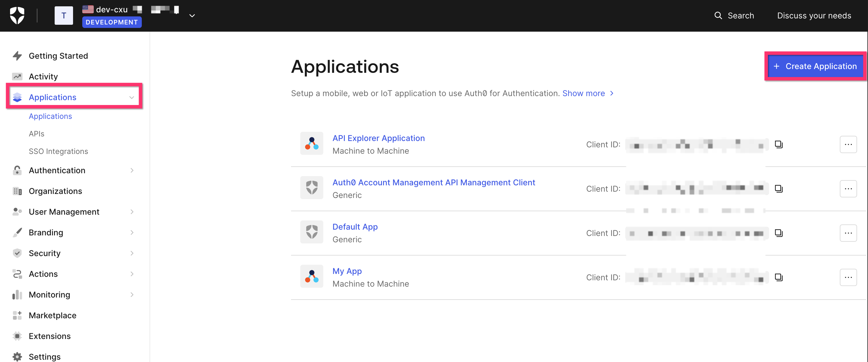The width and height of the screenshot is (868, 362).
Task: Expand the User Management chevron
Action: (132, 212)
